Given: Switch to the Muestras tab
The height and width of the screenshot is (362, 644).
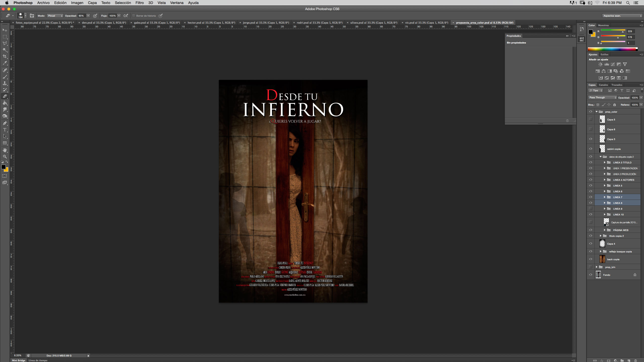Looking at the screenshot, I should coord(603,25).
